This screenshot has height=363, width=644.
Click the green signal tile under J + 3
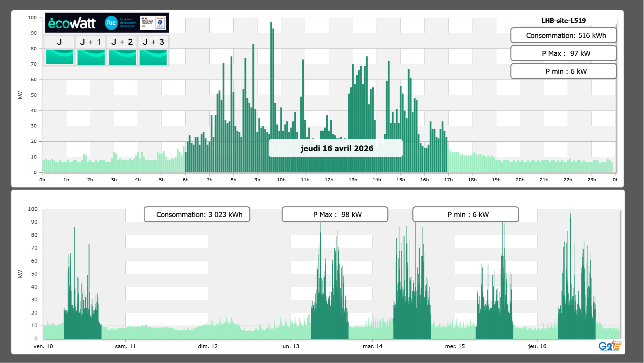click(153, 57)
